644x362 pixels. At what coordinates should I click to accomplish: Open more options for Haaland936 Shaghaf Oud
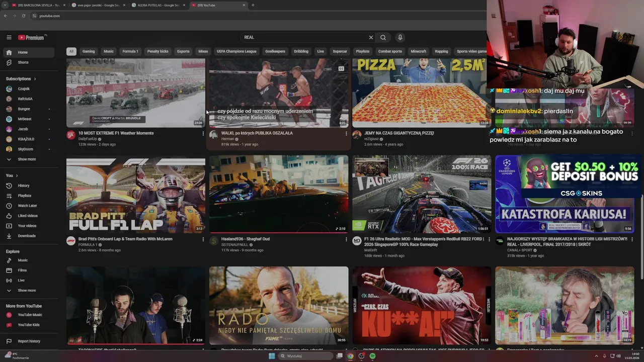click(346, 239)
